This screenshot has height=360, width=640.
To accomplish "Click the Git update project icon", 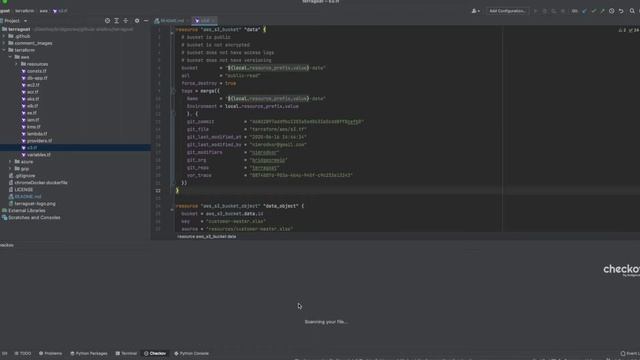I will [x=584, y=11].
